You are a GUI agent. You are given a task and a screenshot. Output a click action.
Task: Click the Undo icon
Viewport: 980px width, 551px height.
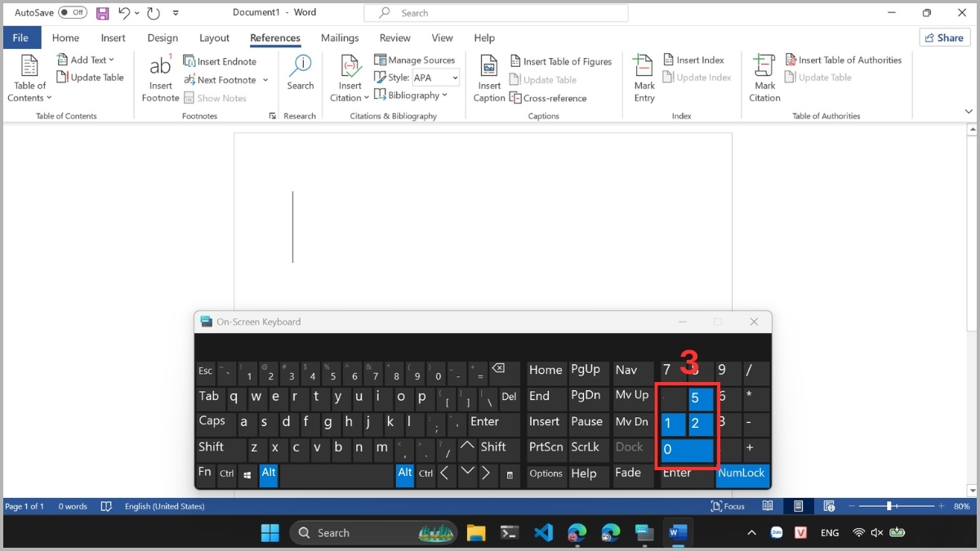click(123, 13)
